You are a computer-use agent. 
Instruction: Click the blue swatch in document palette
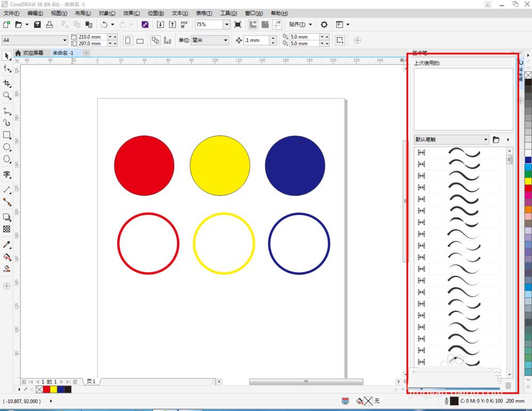click(61, 389)
